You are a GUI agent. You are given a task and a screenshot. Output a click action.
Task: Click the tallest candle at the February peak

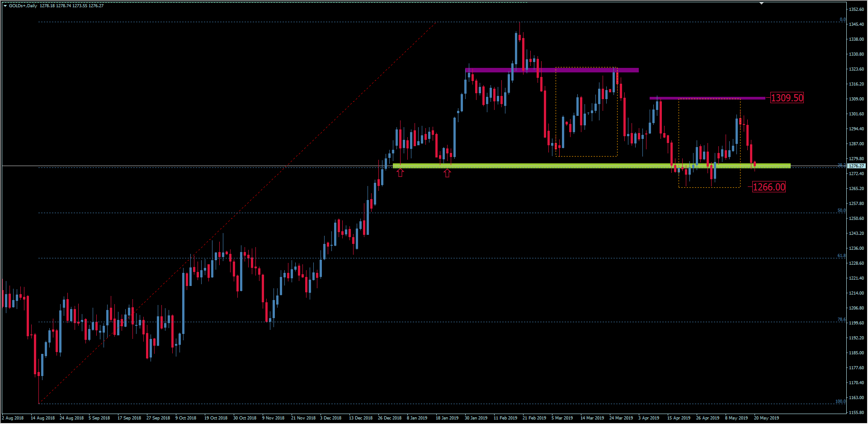click(x=516, y=48)
